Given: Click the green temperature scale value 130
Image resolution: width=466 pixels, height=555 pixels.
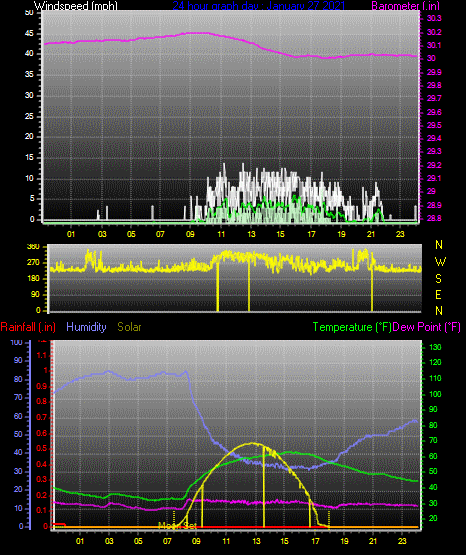Looking at the screenshot, I should (435, 347).
